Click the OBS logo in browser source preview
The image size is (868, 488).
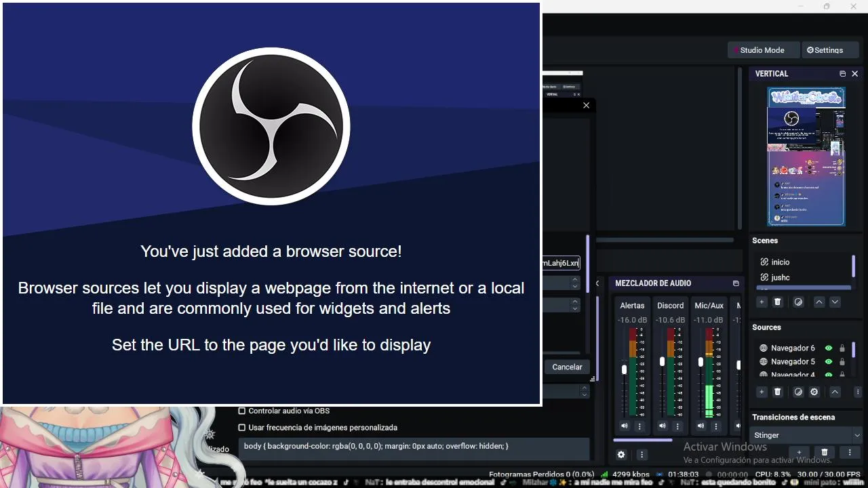coord(271,126)
